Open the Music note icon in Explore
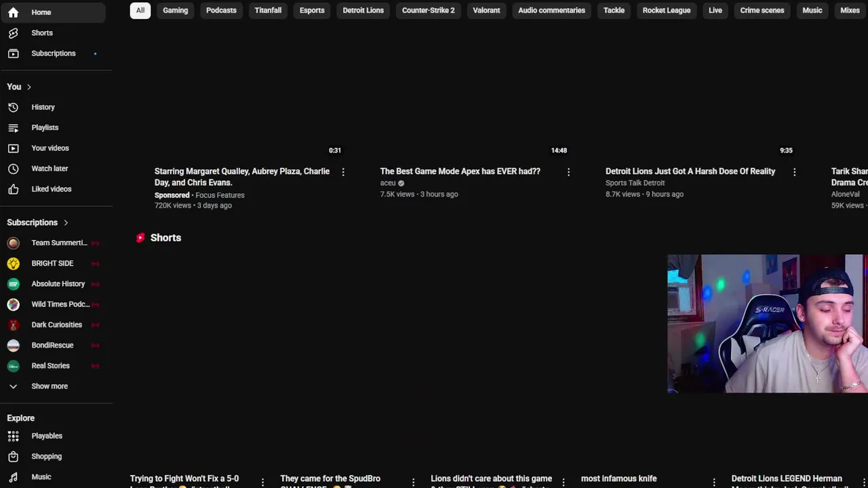This screenshot has width=868, height=488. tap(13, 476)
